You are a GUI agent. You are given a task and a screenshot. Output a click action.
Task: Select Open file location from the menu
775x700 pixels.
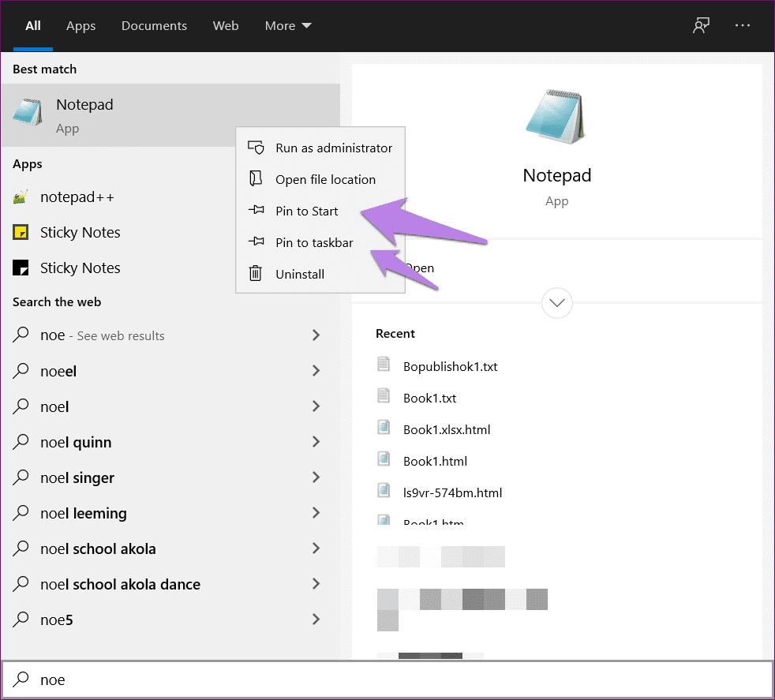click(325, 179)
